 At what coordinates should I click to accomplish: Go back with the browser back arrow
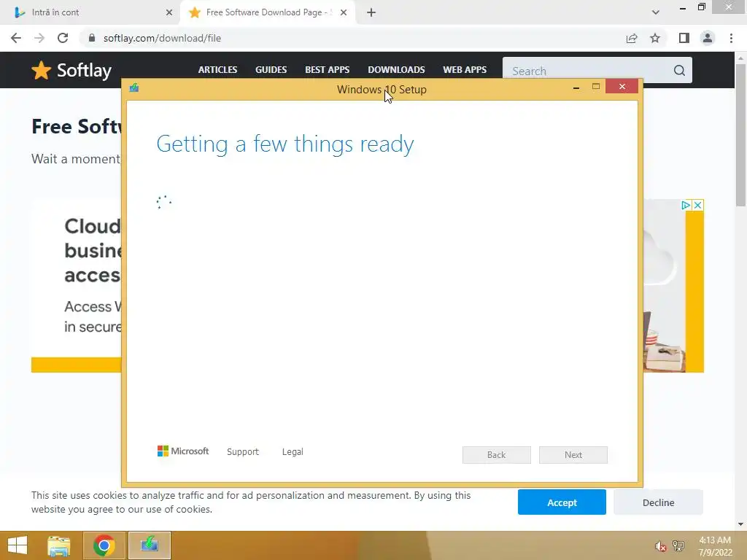click(x=16, y=38)
